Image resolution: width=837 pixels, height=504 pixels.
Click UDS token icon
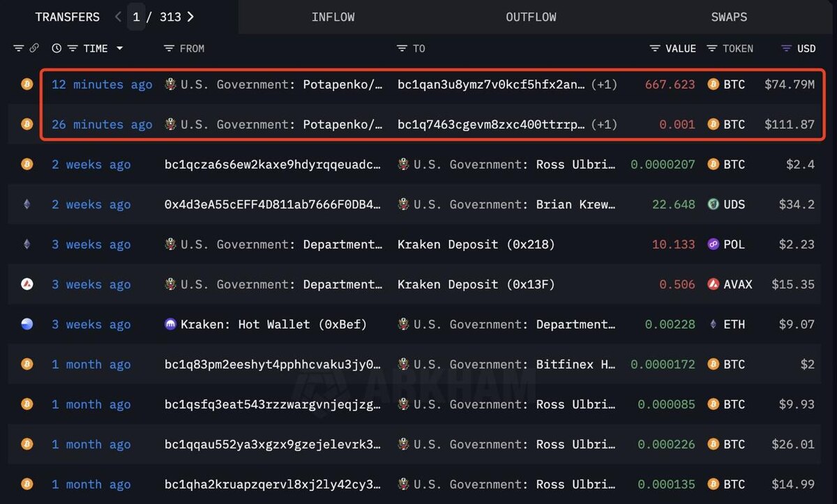click(x=713, y=204)
